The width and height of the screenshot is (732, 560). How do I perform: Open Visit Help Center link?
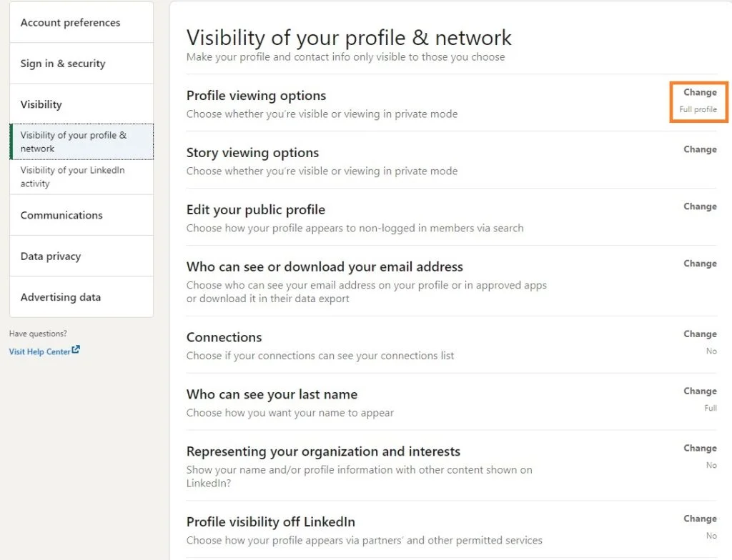tap(39, 351)
